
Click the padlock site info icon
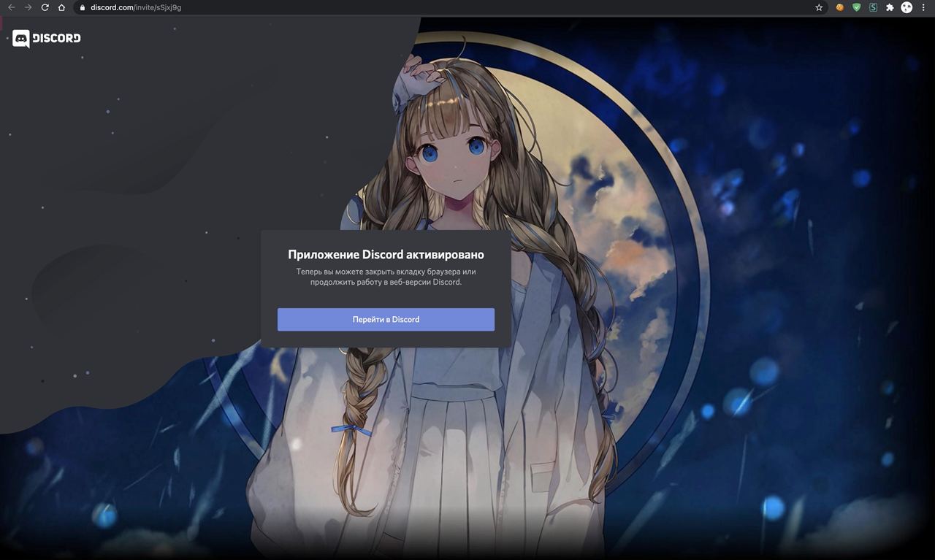point(83,7)
